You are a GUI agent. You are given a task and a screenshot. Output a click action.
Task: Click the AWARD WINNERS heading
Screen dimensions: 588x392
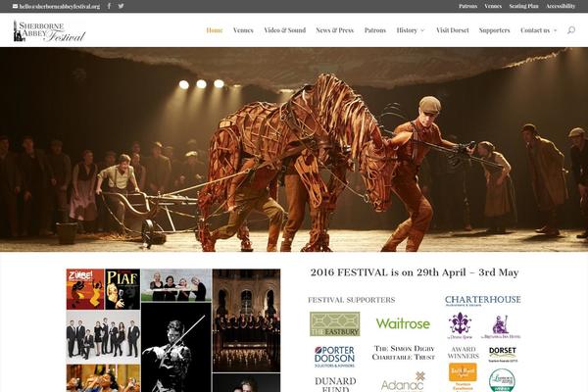pyautogui.click(x=464, y=353)
